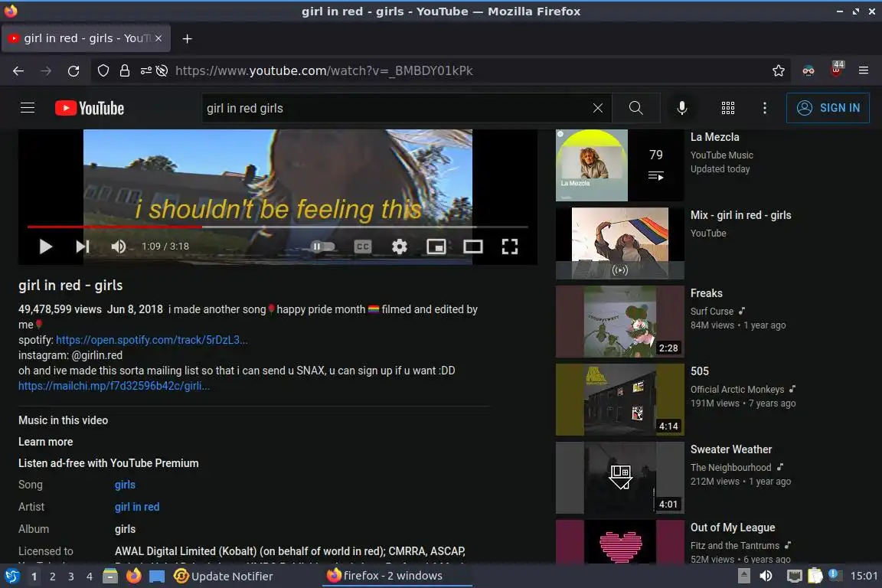This screenshot has width=882, height=588.
Task: Open the goggles extension icon
Action: coord(808,71)
